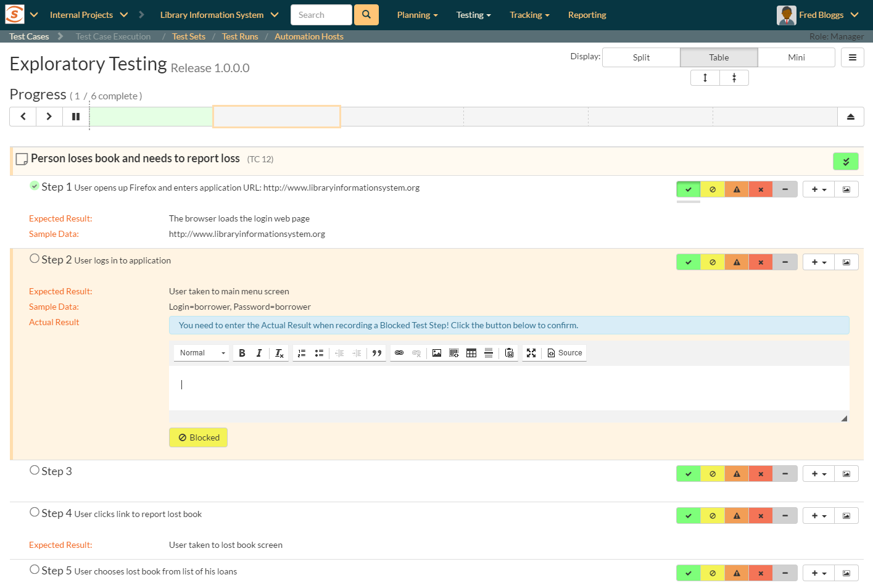Click the Italic formatting icon
The width and height of the screenshot is (873, 588).
[259, 353]
